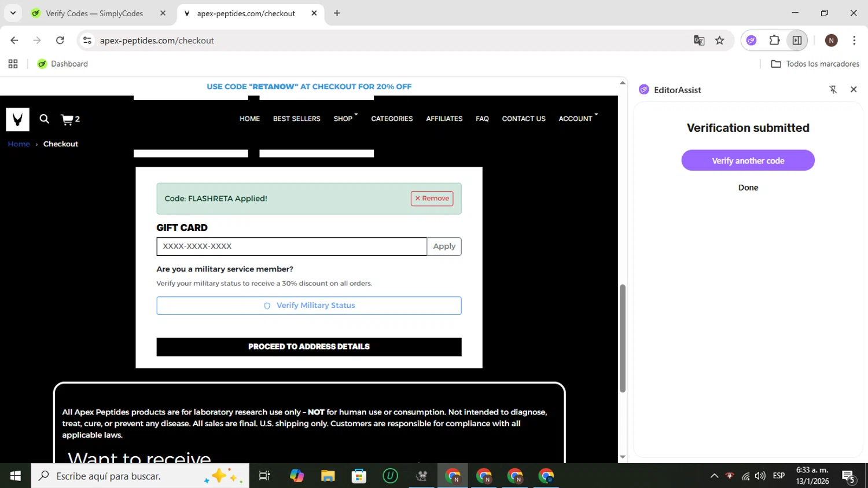Viewport: 868px width, 488px height.
Task: Click Verify Military Status button
Action: (x=309, y=306)
